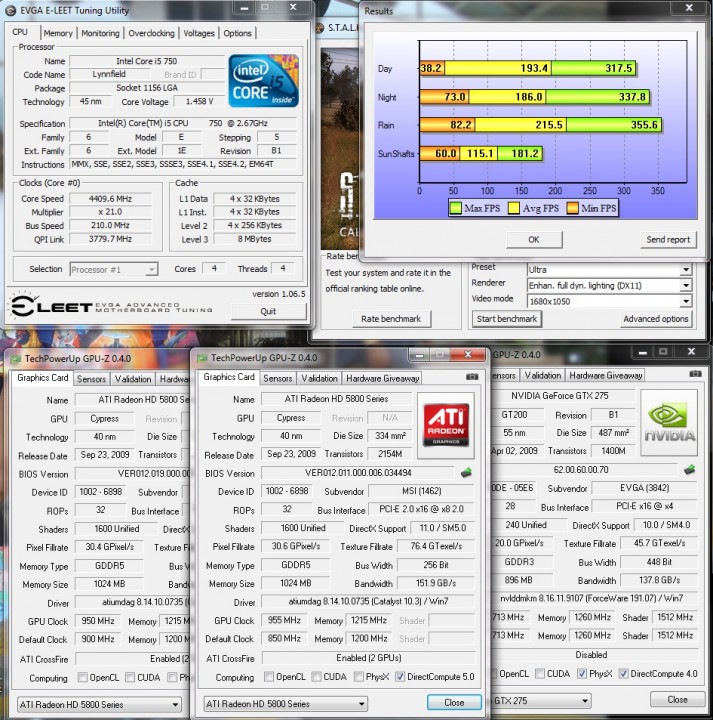
Task: Close the Results window
Action: [689, 8]
